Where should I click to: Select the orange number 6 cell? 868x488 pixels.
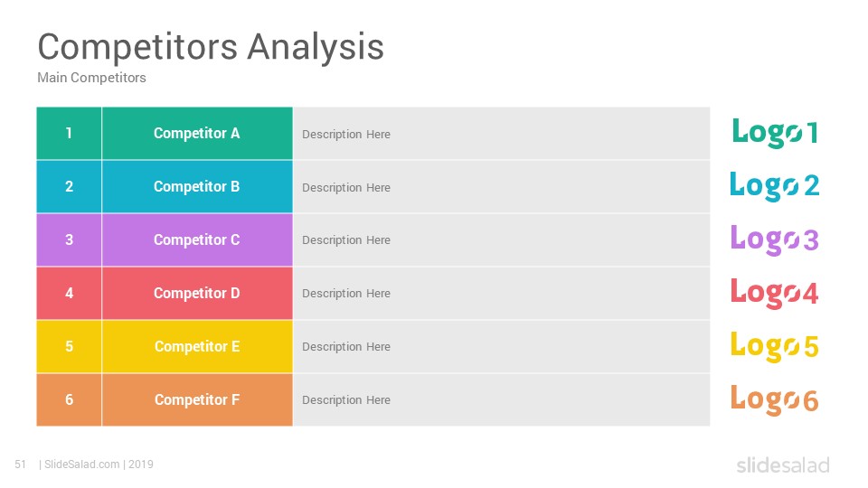pos(70,399)
